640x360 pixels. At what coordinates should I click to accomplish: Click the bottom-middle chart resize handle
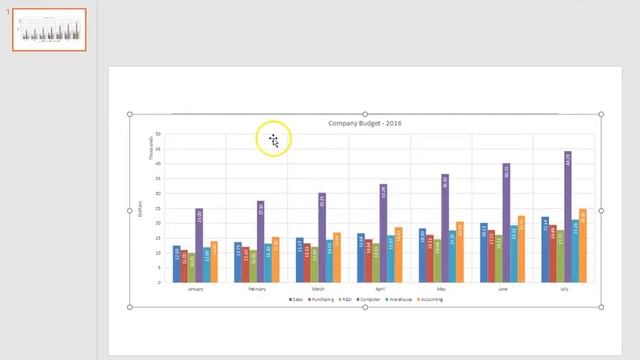365,307
